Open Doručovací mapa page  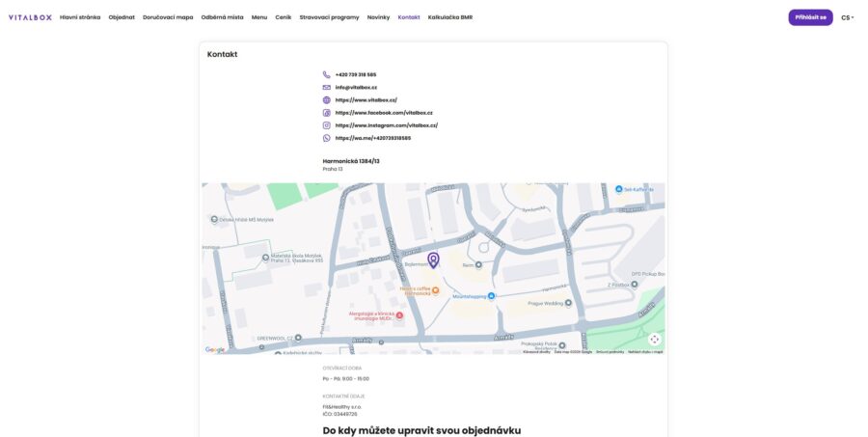168,17
